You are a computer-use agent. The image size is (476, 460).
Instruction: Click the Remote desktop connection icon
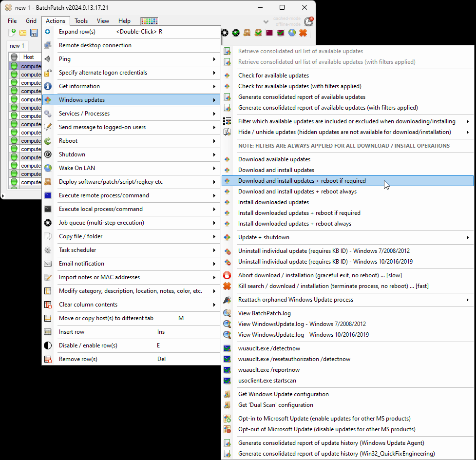pos(48,45)
